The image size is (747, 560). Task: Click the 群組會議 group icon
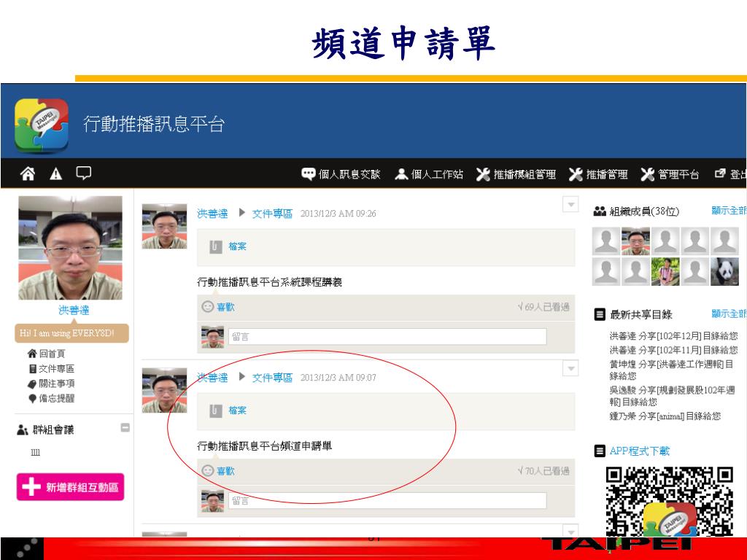(23, 430)
